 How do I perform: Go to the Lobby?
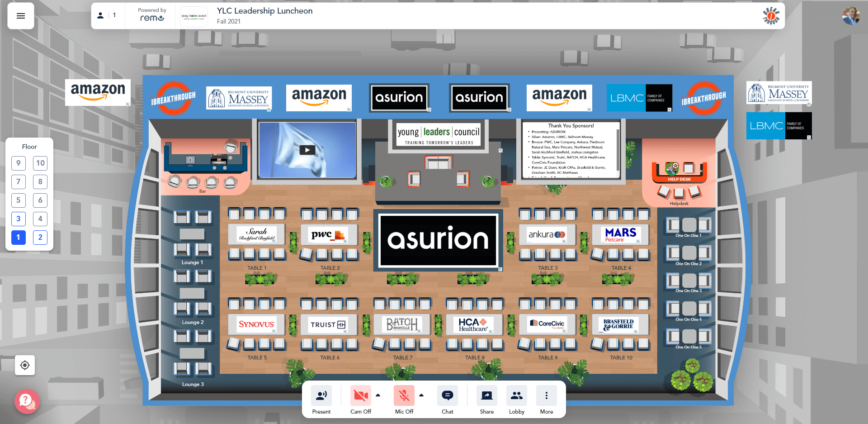pos(517,395)
